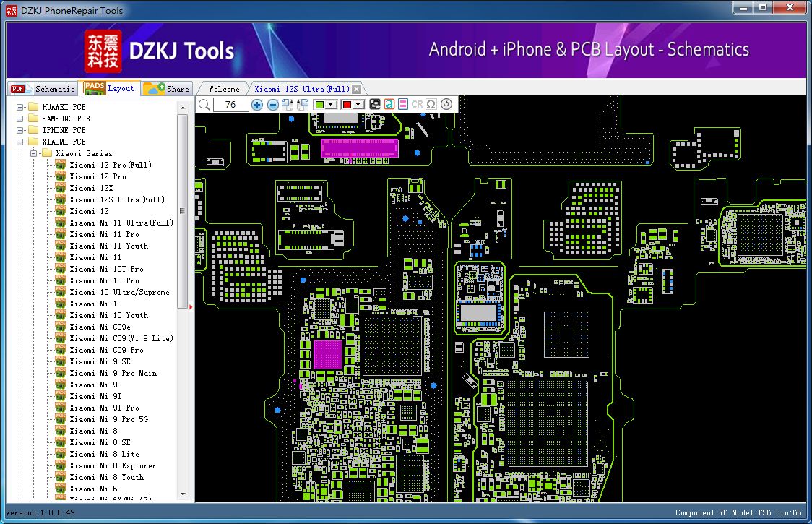
Task: Click the tree panel scrollbar thumb
Action: pyautogui.click(x=182, y=211)
